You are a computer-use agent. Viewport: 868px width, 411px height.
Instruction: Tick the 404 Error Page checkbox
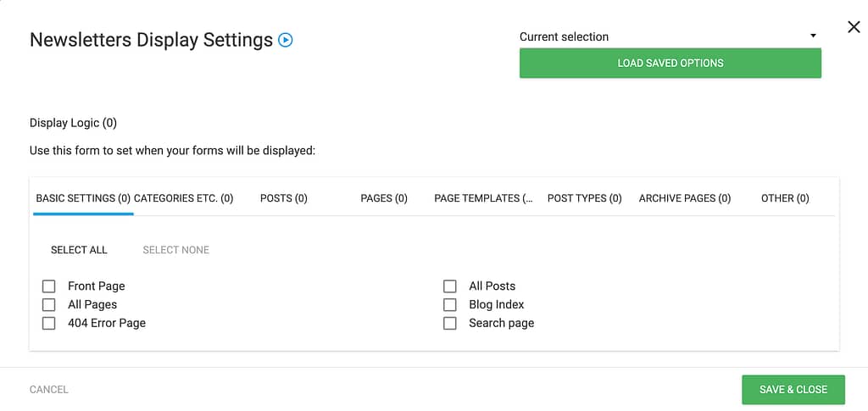point(48,323)
